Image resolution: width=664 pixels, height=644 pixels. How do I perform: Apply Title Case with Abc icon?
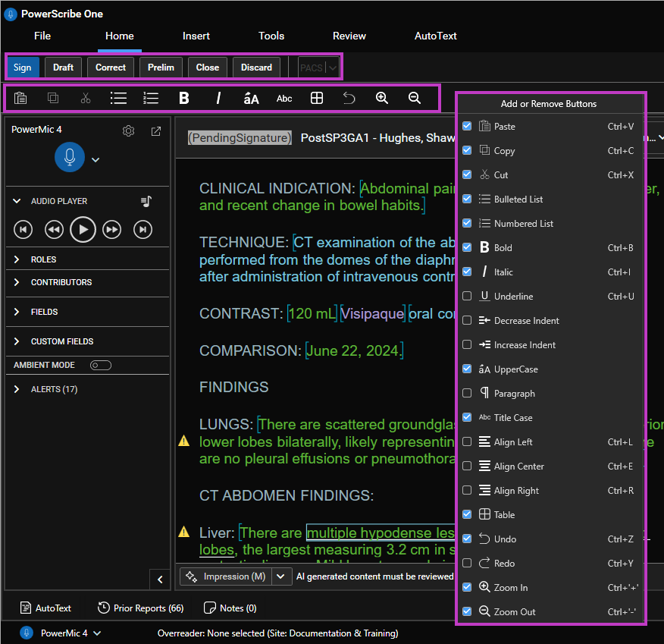284,99
